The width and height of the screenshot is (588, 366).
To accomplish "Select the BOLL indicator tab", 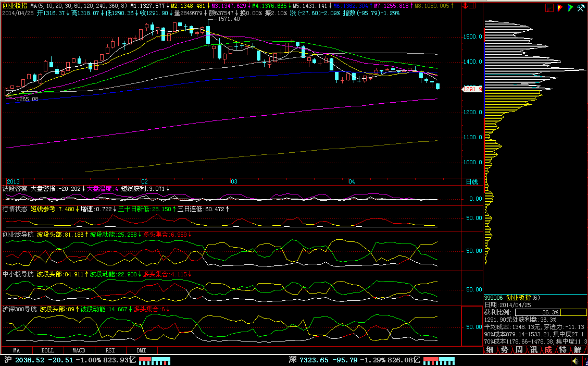I will pyautogui.click(x=47, y=350).
